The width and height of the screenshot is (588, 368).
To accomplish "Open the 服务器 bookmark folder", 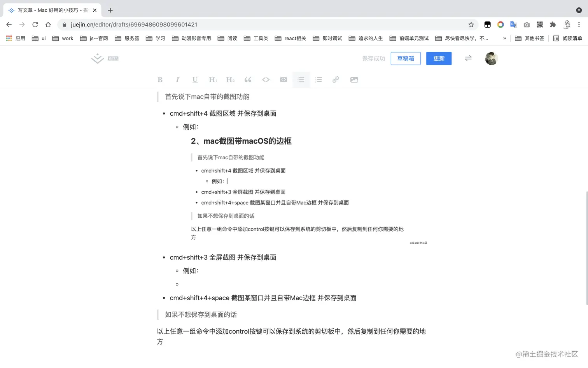I will pyautogui.click(x=127, y=38).
